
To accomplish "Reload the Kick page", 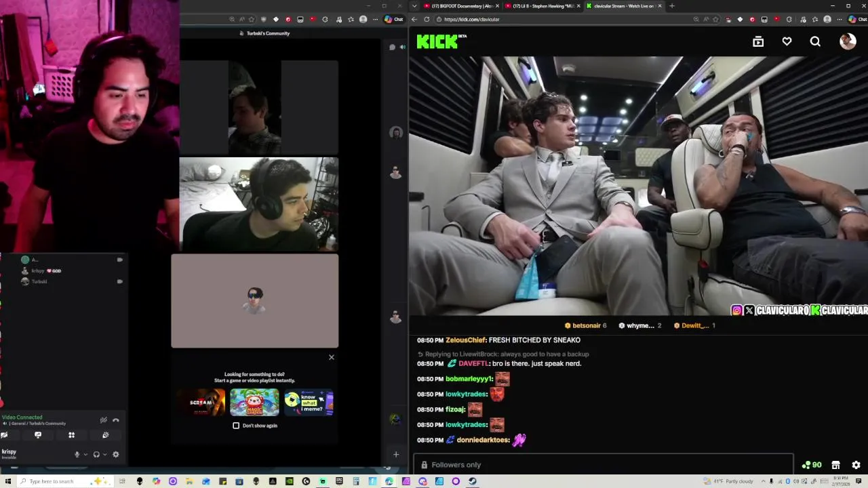I will pos(427,19).
